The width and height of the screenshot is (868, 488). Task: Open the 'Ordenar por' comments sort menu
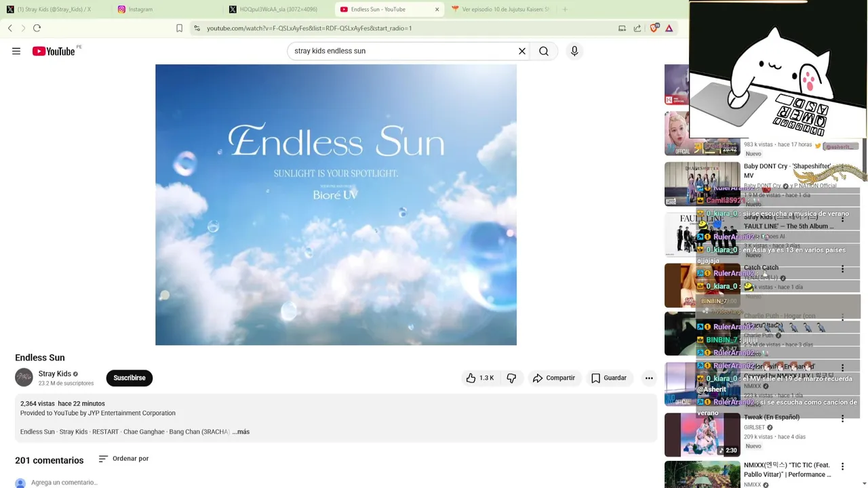point(123,459)
